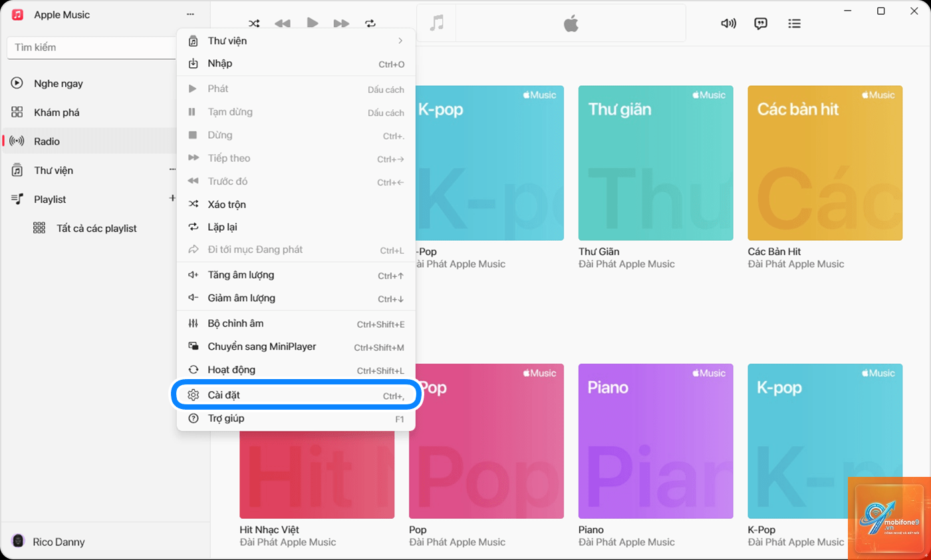Open Trợ giúp help entry
This screenshot has width=931, height=560.
pos(296,418)
